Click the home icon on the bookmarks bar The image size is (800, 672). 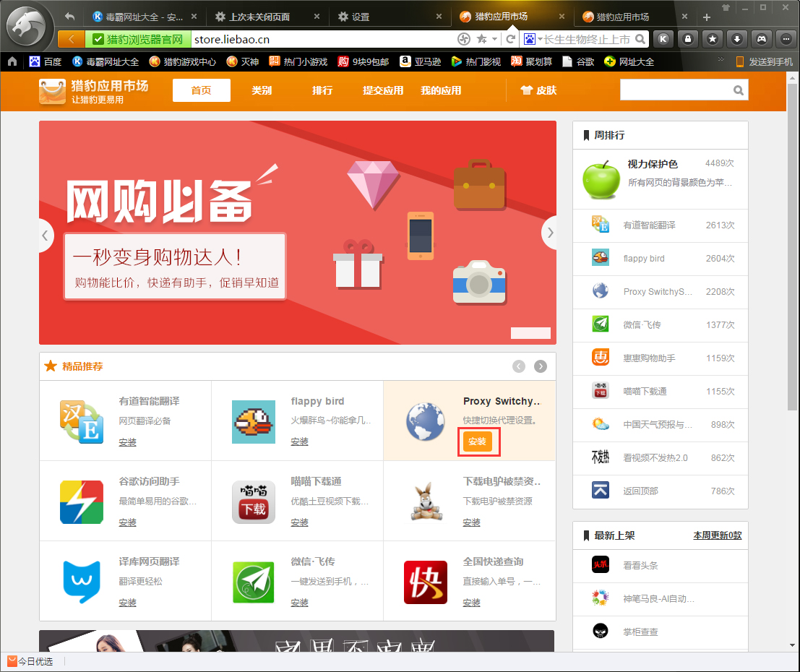click(x=11, y=63)
